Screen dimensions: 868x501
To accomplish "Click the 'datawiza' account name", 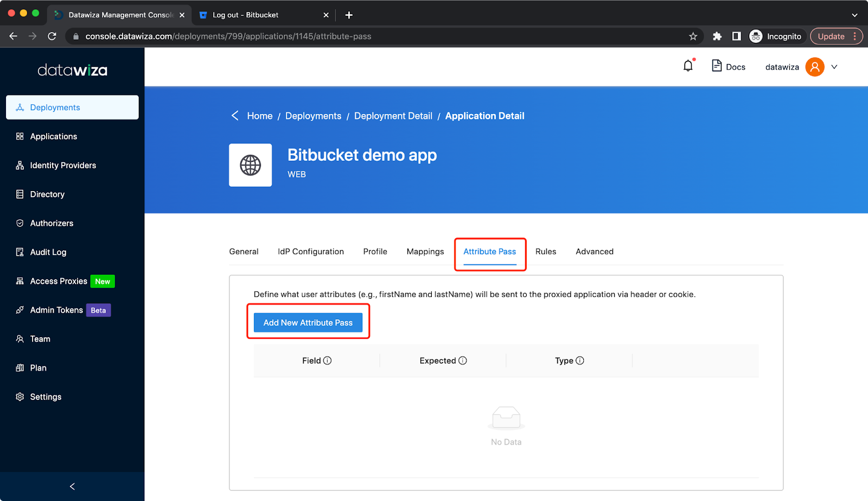I will [x=782, y=67].
